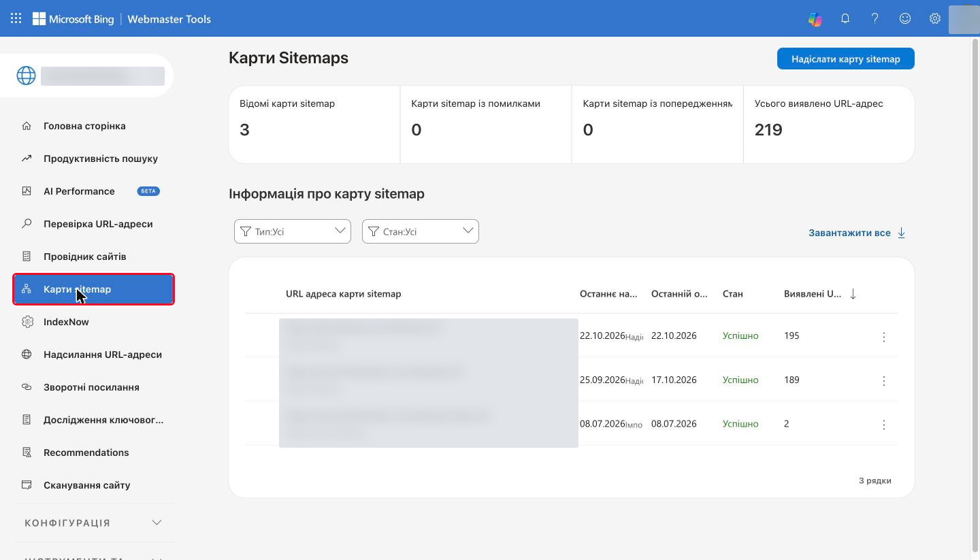Click Останнє на... column header
The height and width of the screenshot is (560, 980).
608,294
